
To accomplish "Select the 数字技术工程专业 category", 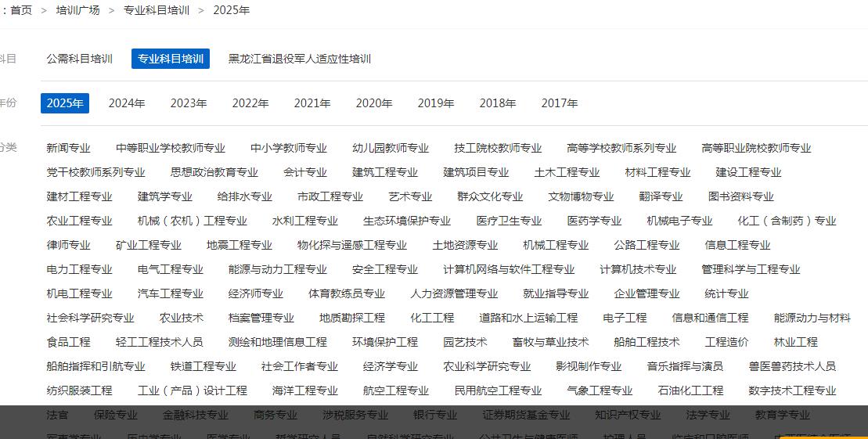I will [792, 390].
